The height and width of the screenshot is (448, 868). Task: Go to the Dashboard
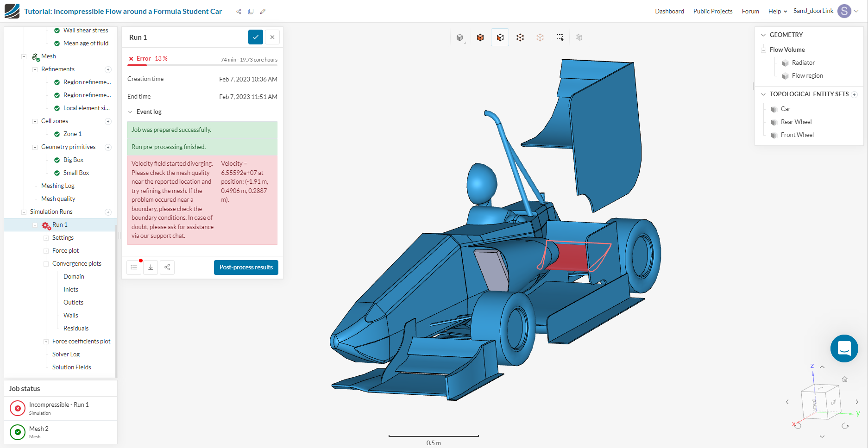[669, 11]
